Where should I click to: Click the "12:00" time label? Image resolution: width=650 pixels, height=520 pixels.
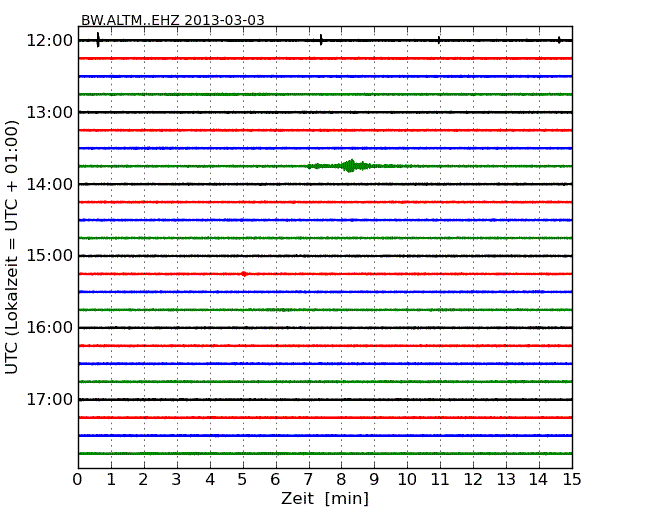(x=49, y=41)
